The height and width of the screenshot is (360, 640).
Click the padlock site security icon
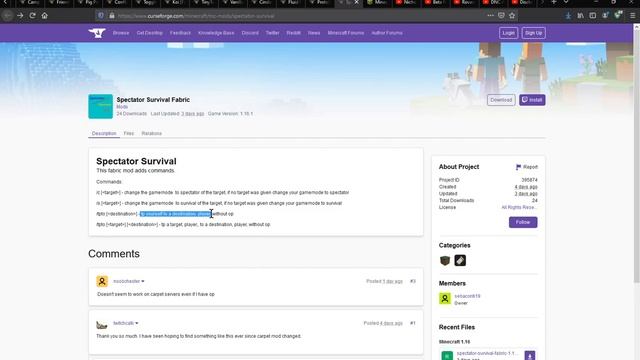[x=111, y=16]
